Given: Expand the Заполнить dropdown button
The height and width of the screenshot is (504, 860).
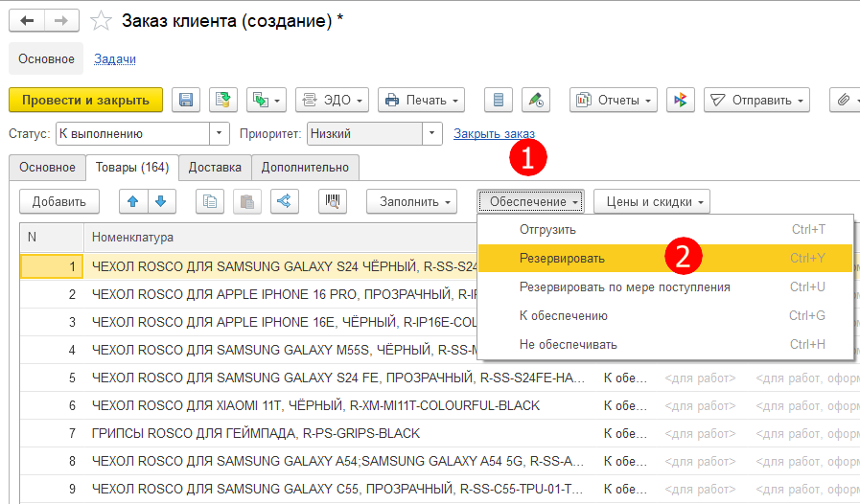Looking at the screenshot, I should click(415, 201).
